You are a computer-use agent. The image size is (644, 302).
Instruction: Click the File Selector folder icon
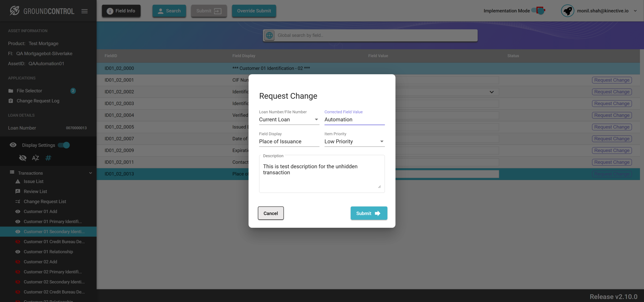click(11, 91)
